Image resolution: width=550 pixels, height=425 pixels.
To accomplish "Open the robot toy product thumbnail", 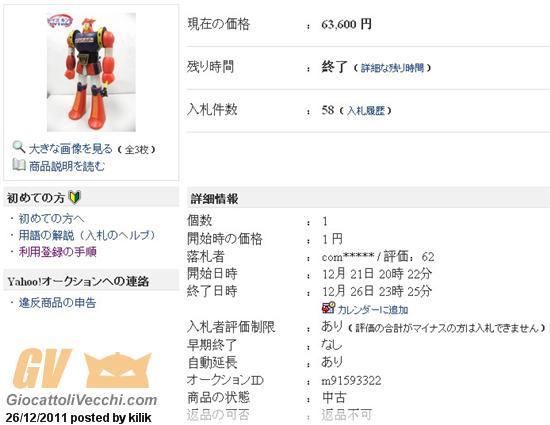I will click(x=91, y=72).
